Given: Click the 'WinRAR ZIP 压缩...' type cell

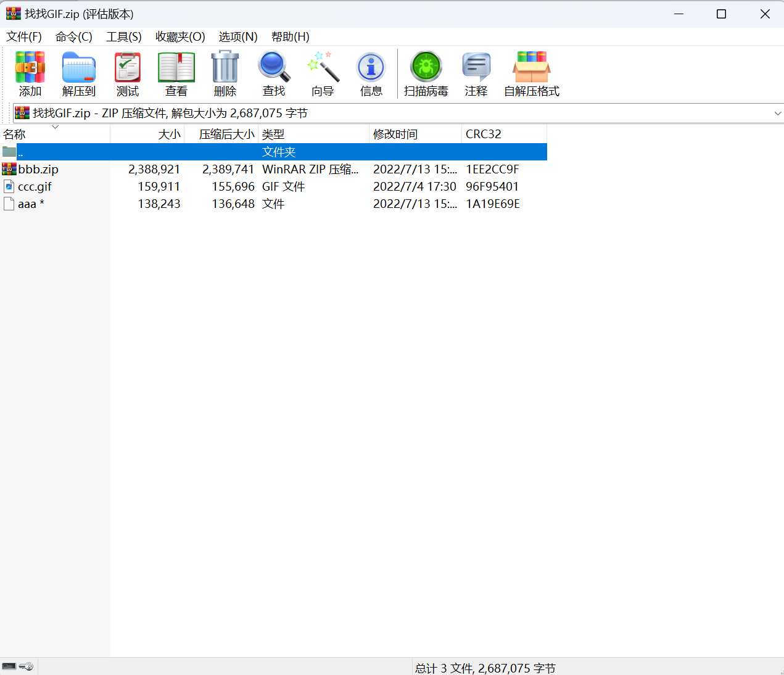Looking at the screenshot, I should pos(310,169).
